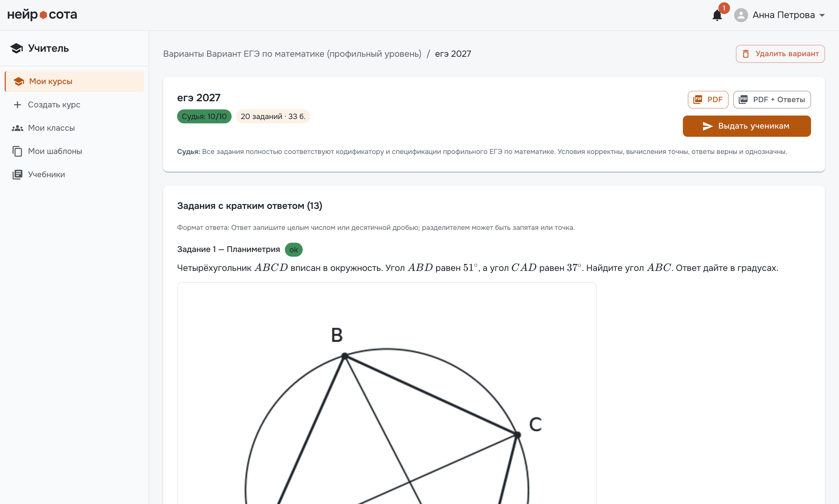
Task: Click the geometry diagram image
Action: tap(387, 393)
